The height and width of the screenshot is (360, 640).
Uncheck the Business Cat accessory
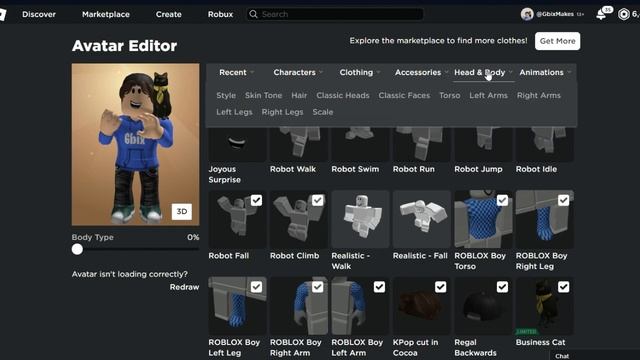click(564, 287)
